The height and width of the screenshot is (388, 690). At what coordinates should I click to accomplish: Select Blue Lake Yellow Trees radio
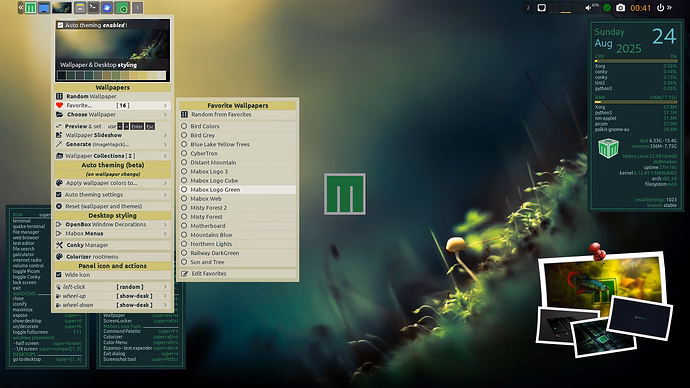coord(184,144)
